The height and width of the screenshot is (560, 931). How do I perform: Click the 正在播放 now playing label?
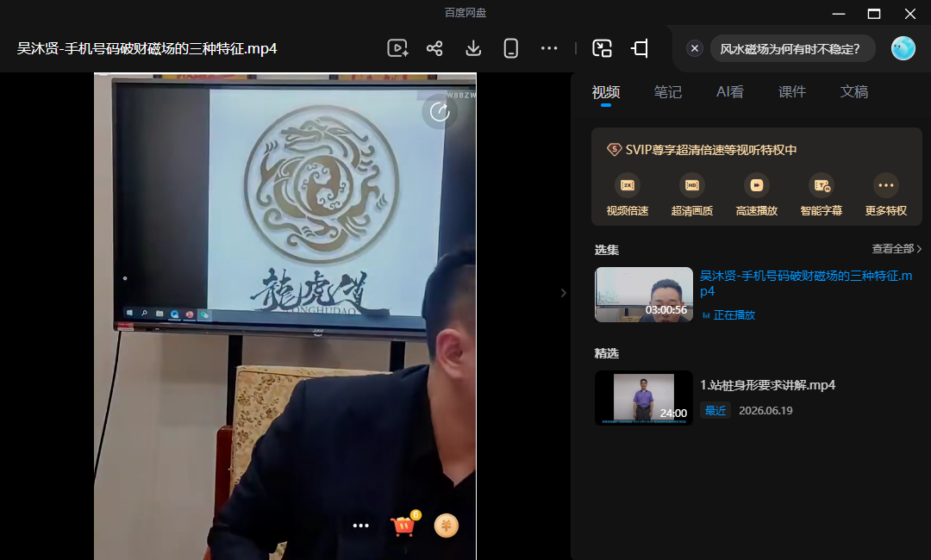pyautogui.click(x=734, y=315)
